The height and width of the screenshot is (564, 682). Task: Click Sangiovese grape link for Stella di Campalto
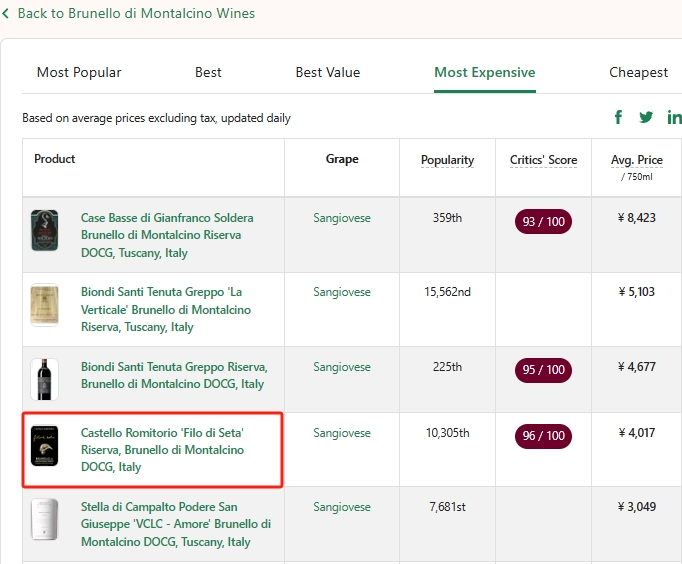pos(342,507)
